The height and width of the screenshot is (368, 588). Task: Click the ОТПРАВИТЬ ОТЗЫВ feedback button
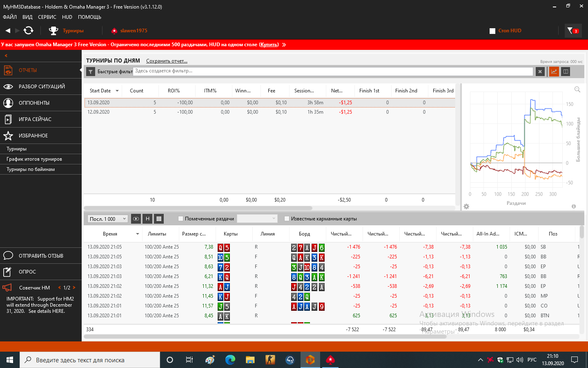pos(41,256)
